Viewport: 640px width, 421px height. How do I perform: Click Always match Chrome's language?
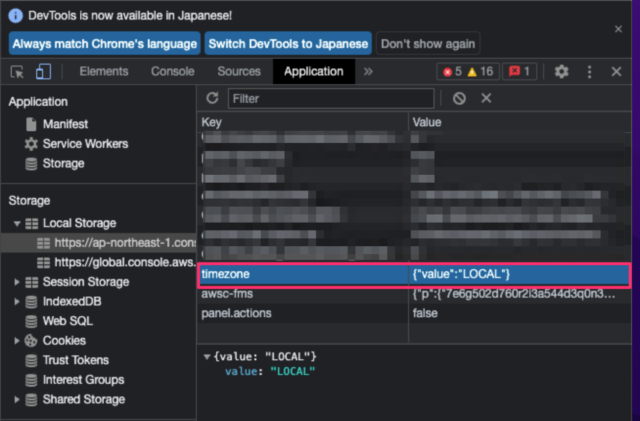coord(104,44)
